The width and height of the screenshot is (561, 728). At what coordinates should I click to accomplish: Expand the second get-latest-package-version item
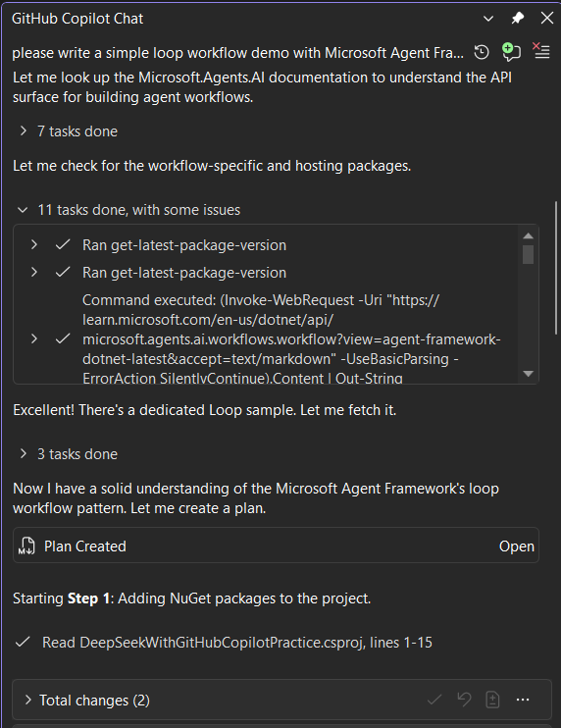[x=34, y=272]
